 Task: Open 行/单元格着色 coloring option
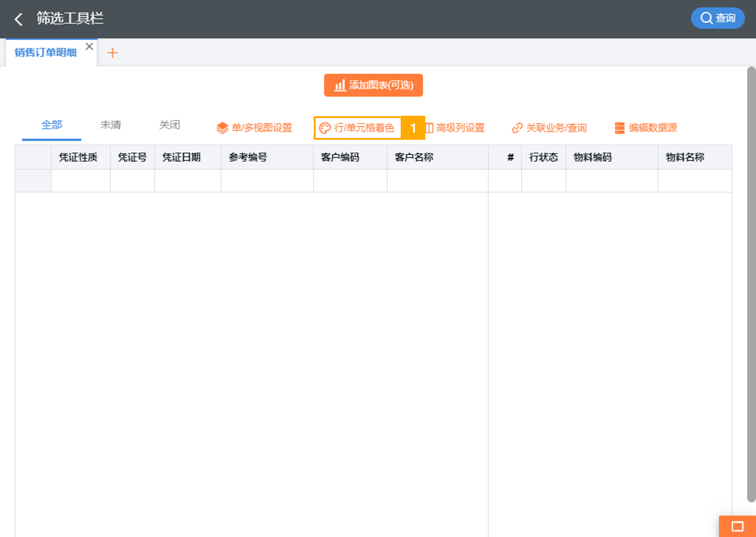click(x=357, y=128)
